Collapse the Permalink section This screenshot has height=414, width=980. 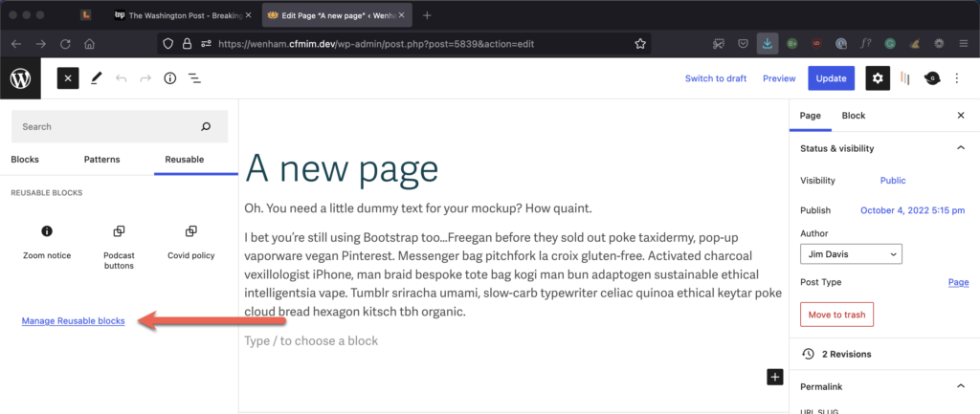(x=960, y=385)
